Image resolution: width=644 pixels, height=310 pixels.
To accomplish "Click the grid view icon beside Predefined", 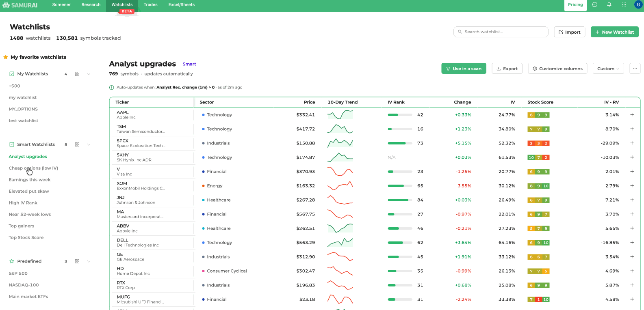I will point(77,261).
